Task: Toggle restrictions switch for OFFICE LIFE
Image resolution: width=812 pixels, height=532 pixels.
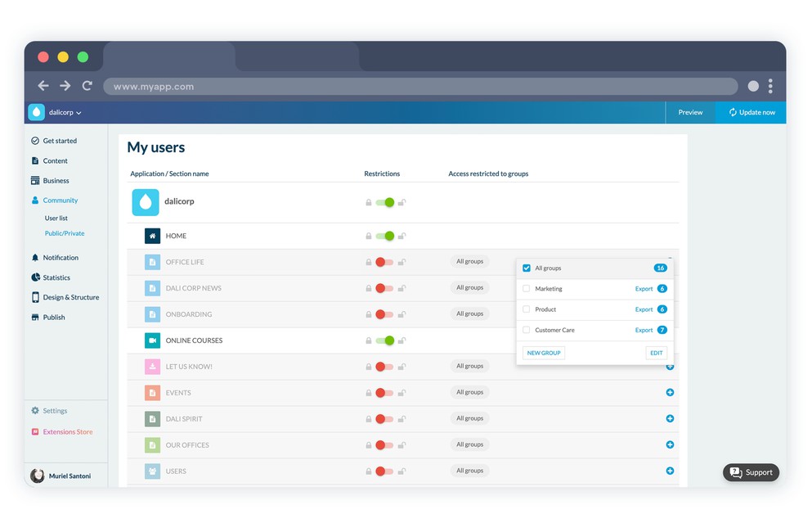Action: pos(384,262)
